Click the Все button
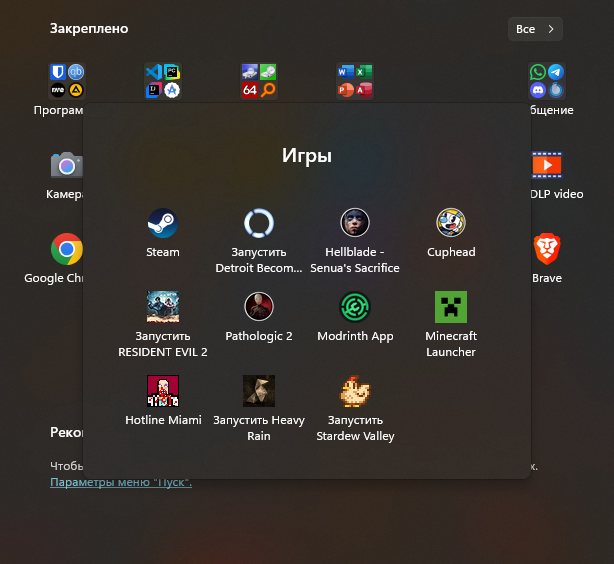The width and height of the screenshot is (614, 564). coord(535,29)
